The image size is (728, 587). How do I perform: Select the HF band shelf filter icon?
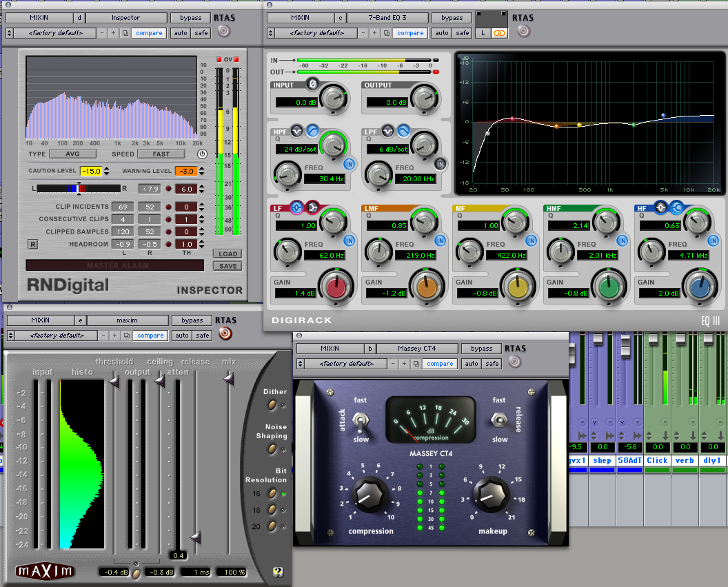tap(678, 207)
